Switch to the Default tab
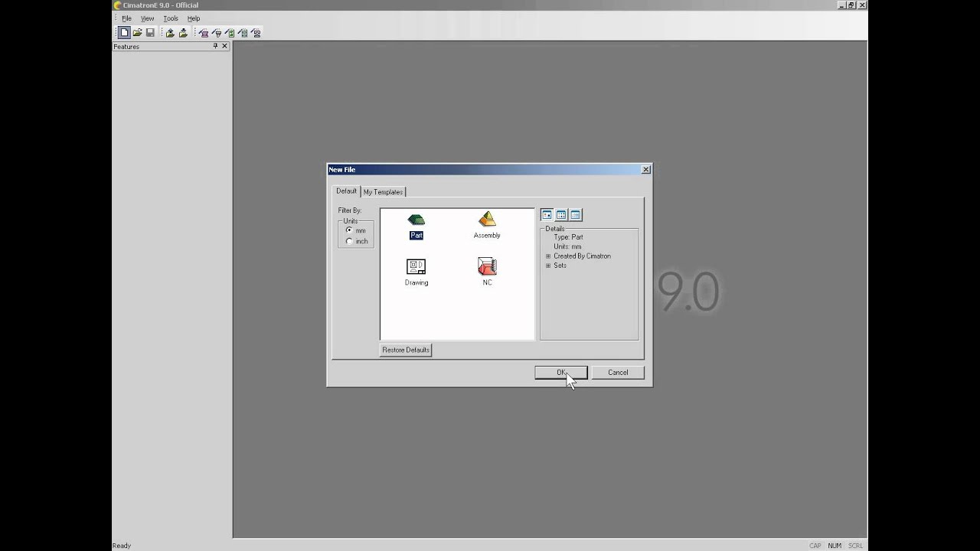This screenshot has height=551, width=980. [346, 191]
